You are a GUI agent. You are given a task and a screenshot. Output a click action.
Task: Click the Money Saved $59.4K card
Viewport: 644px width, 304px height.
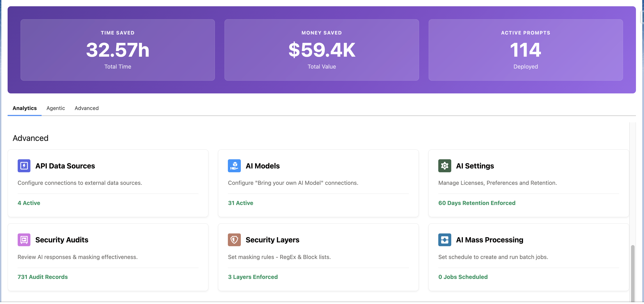322,50
